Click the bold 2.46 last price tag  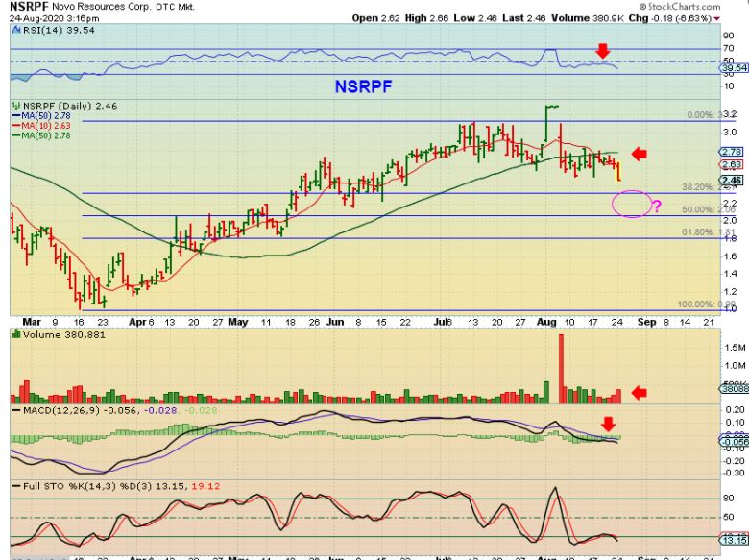(x=732, y=181)
